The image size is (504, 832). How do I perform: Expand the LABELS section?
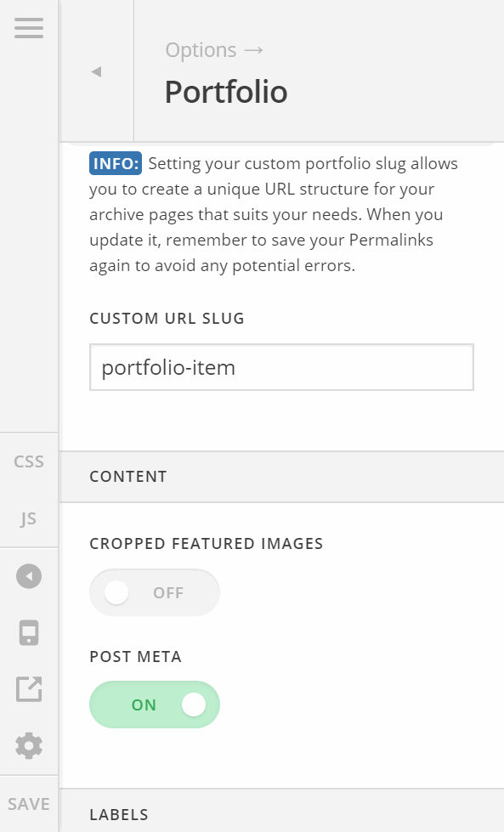119,814
